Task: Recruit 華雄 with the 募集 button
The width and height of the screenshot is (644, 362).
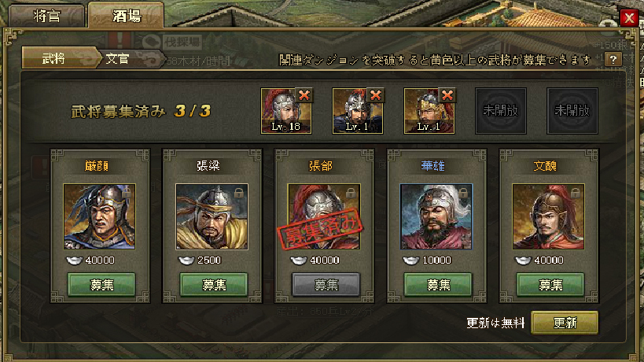Action: coord(438,284)
